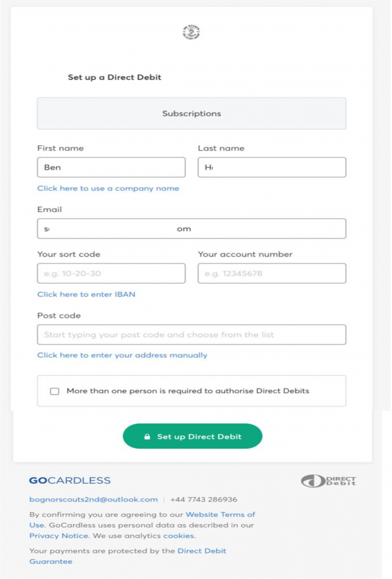The height and width of the screenshot is (579, 392).
Task: Select the account number field
Action: pyautogui.click(x=272, y=274)
